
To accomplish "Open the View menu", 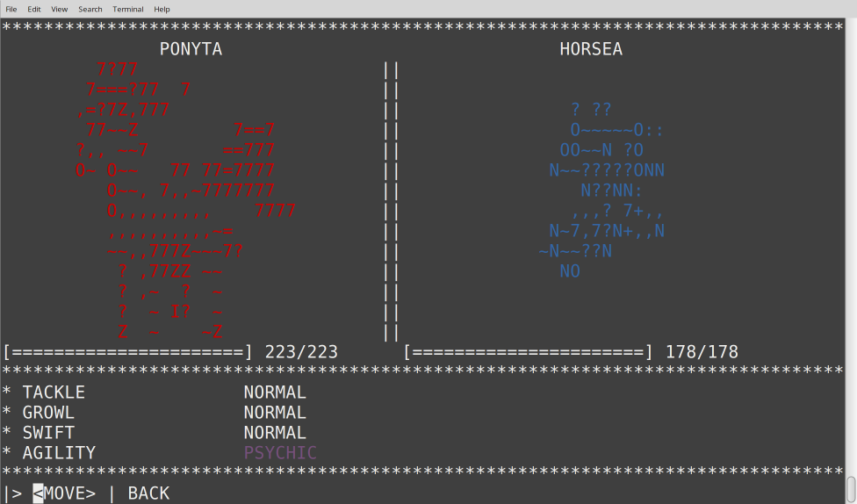I will click(59, 10).
